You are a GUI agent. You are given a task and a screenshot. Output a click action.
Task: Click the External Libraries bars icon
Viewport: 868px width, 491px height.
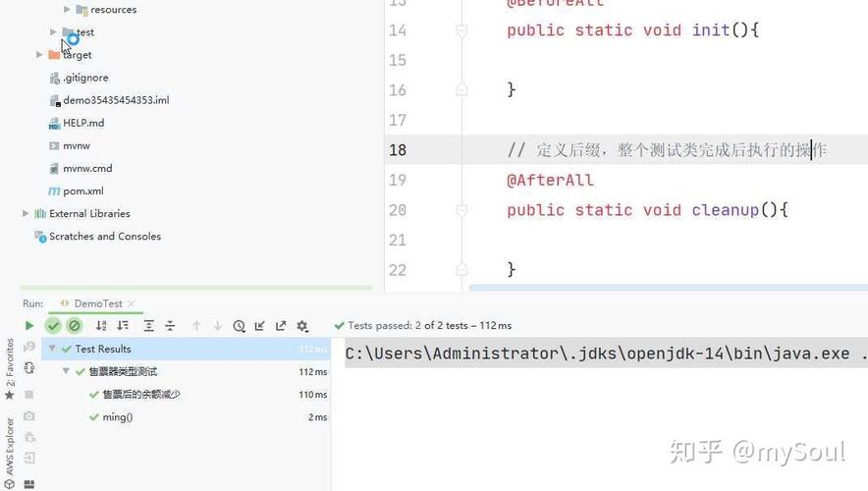click(40, 214)
